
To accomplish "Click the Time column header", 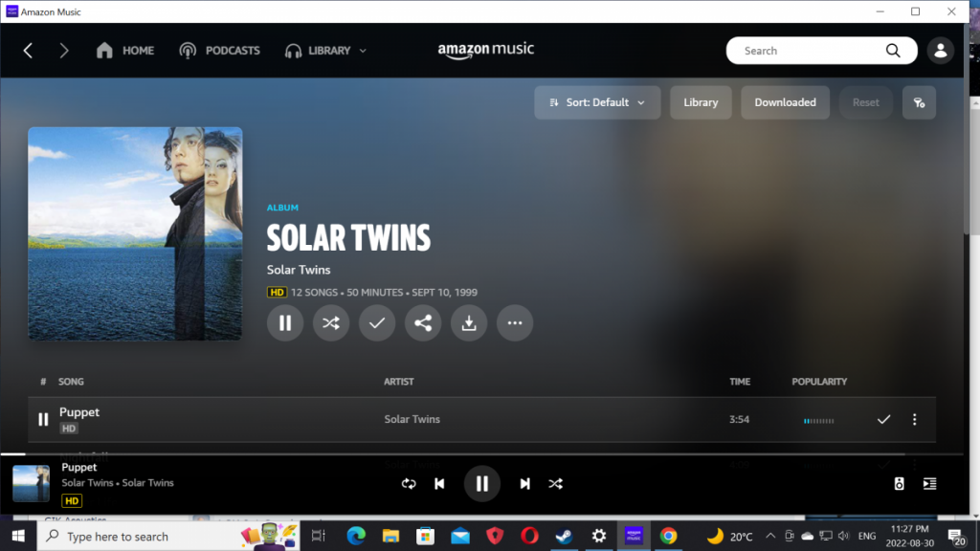I will click(x=740, y=382).
